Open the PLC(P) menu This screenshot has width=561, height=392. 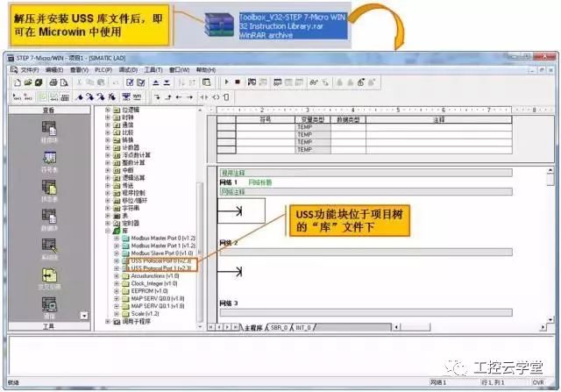click(103, 70)
